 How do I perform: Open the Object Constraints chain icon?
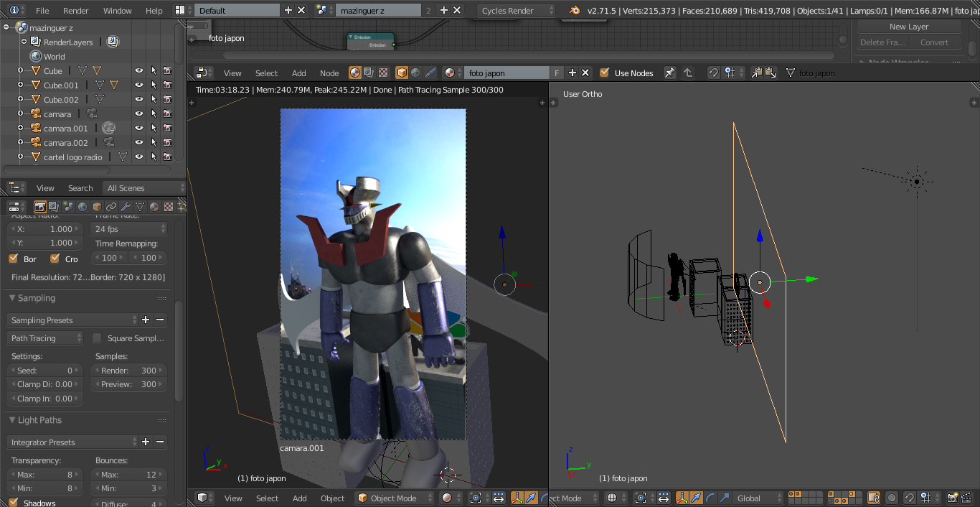coord(111,207)
